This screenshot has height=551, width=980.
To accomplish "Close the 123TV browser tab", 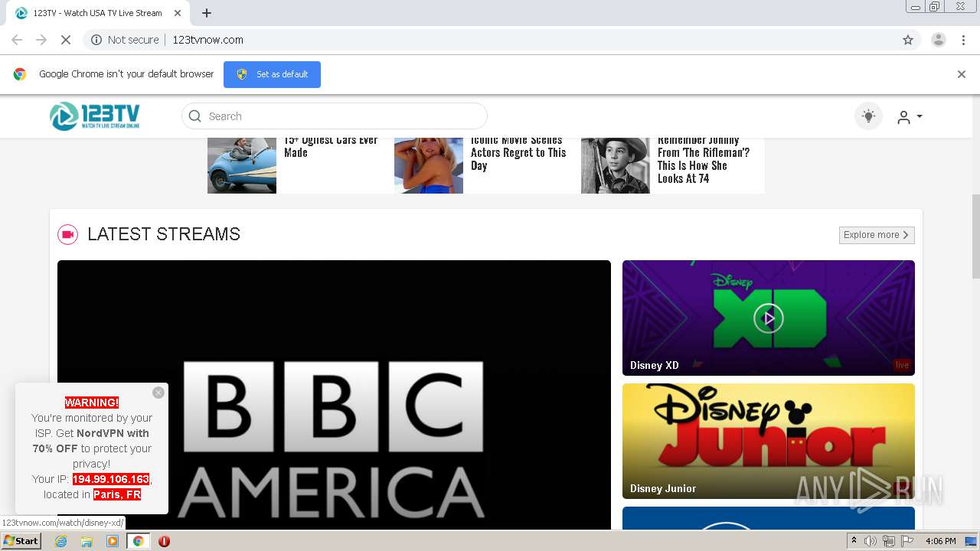I will coord(178,13).
